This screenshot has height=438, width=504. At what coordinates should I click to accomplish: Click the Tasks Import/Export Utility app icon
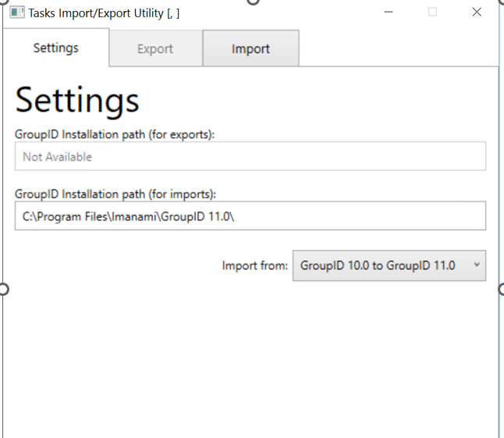point(16,12)
